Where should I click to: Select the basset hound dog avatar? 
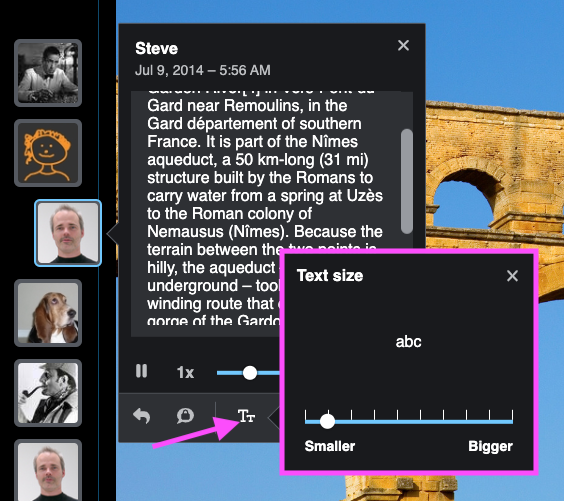48,313
